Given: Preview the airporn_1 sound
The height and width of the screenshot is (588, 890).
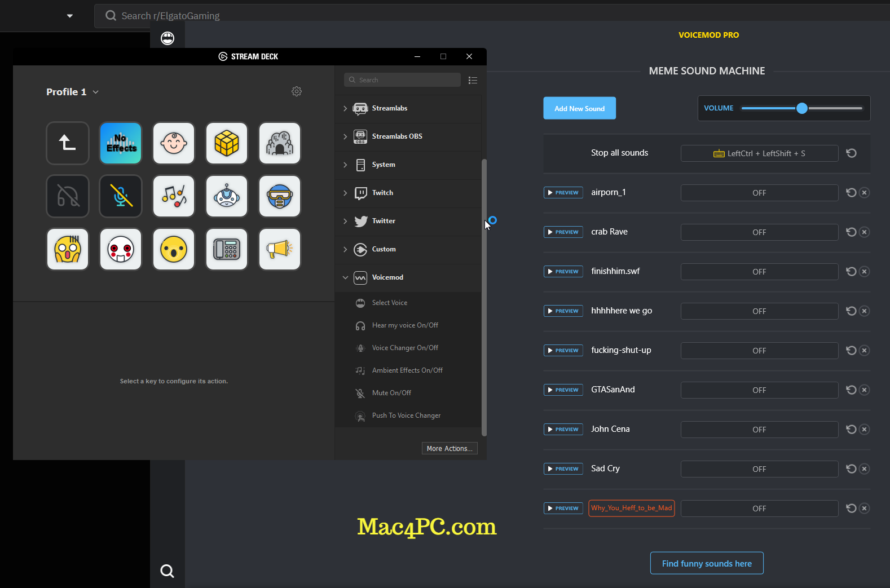Looking at the screenshot, I should 563,193.
